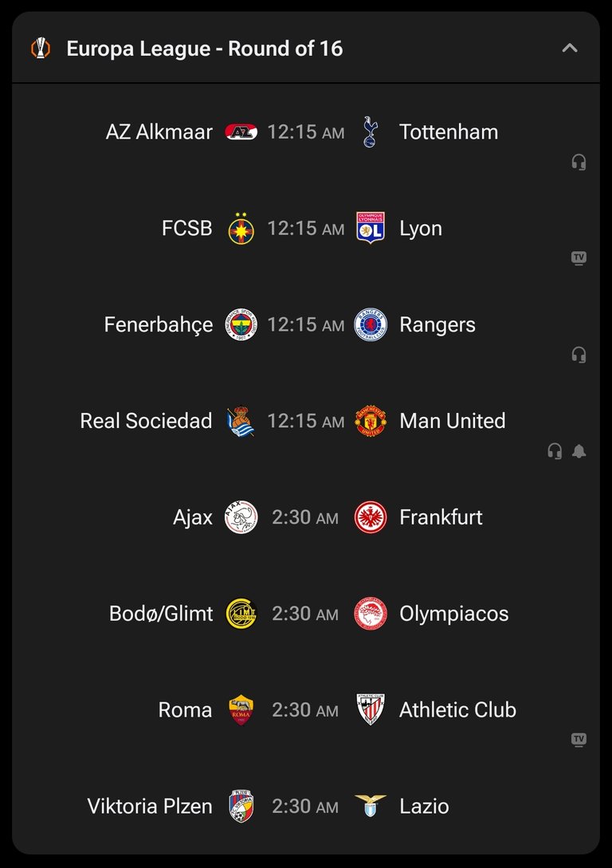This screenshot has width=612, height=868.
Task: Collapse the Europa League Round of 16 section
Action: click(570, 48)
